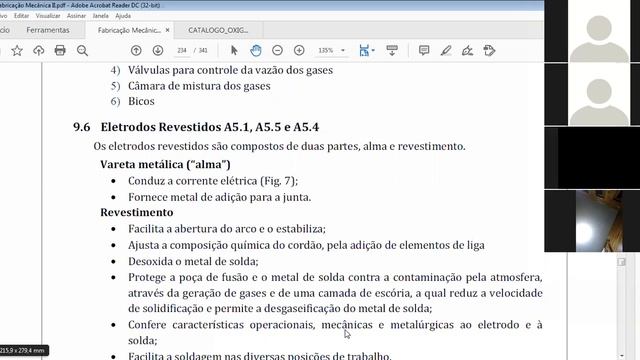Select the black participant video tile

tap(592, 158)
